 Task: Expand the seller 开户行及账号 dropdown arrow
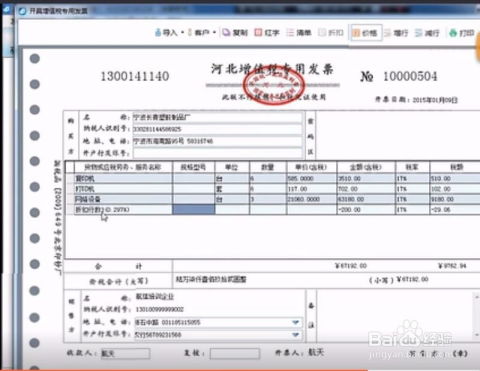click(295, 335)
